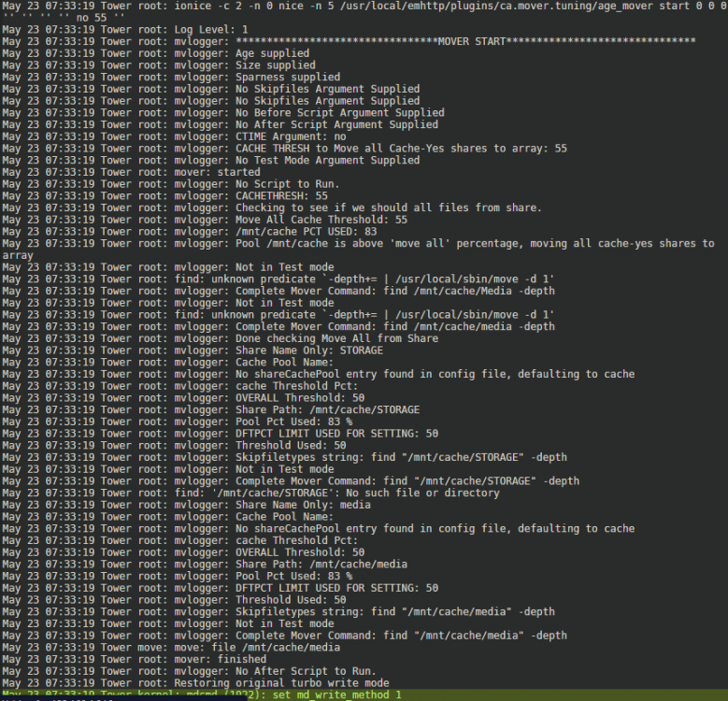Click 'No Before Script Argument Supplied' line

[x=223, y=113]
